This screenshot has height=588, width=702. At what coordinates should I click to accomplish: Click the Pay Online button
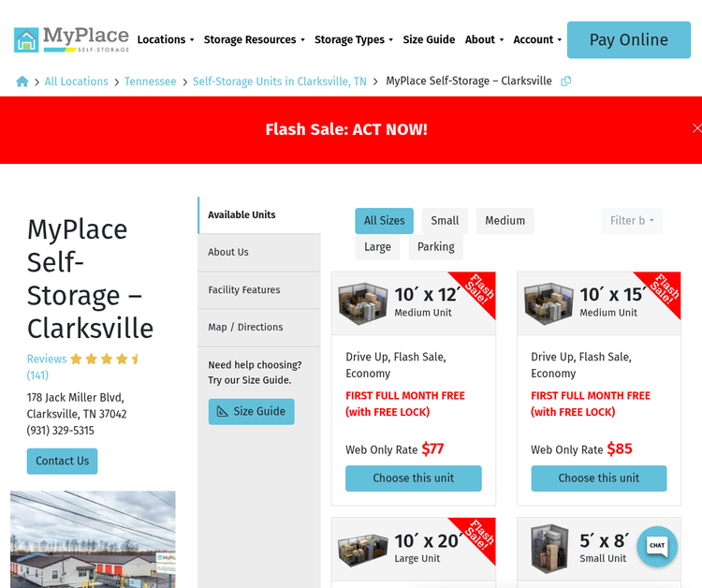[628, 40]
